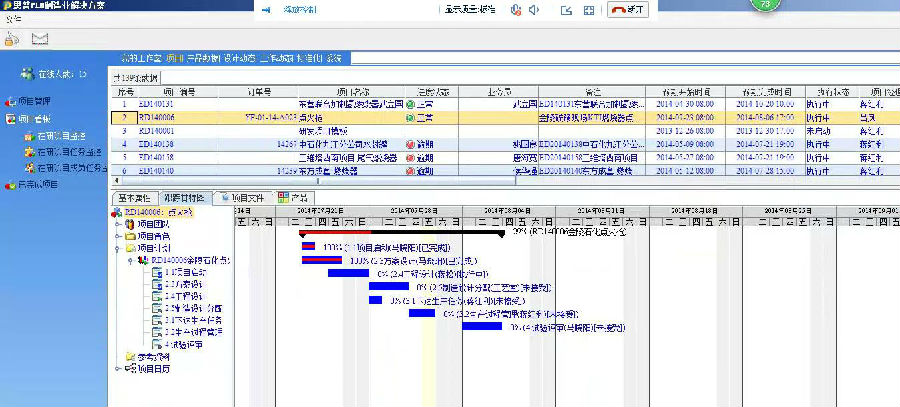The height and width of the screenshot is (407, 900).
Task: Open project link ED140131 in row 1
Action: click(156, 105)
